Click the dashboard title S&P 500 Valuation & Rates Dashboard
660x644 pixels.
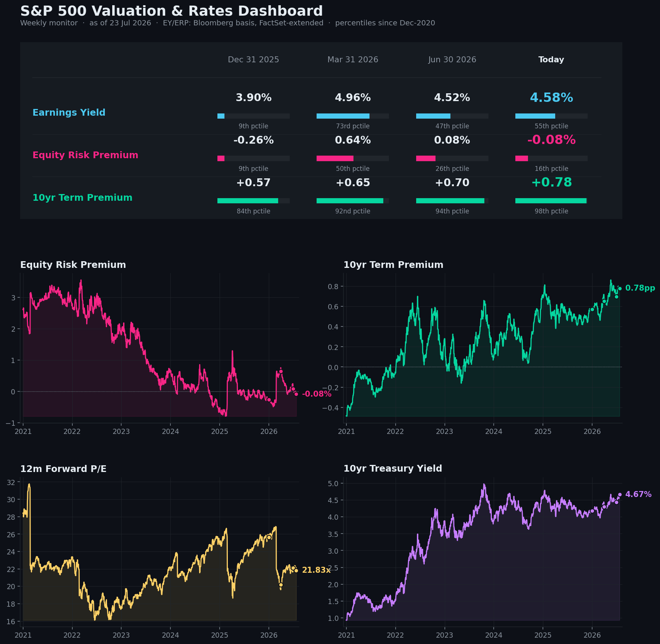coord(172,11)
